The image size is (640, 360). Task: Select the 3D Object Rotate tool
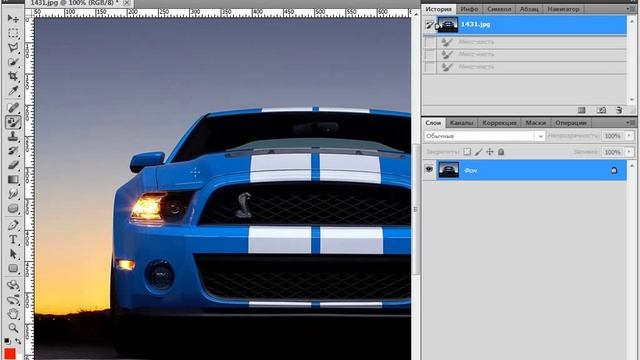[x=13, y=285]
